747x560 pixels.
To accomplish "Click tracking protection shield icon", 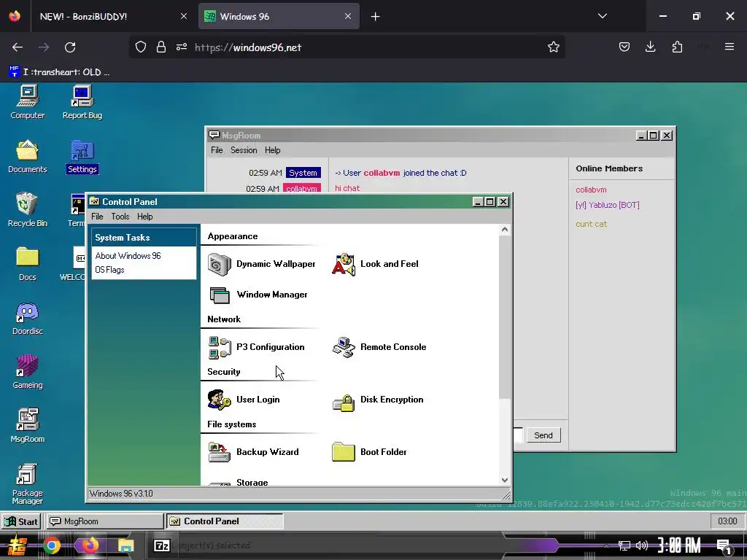I will [141, 47].
